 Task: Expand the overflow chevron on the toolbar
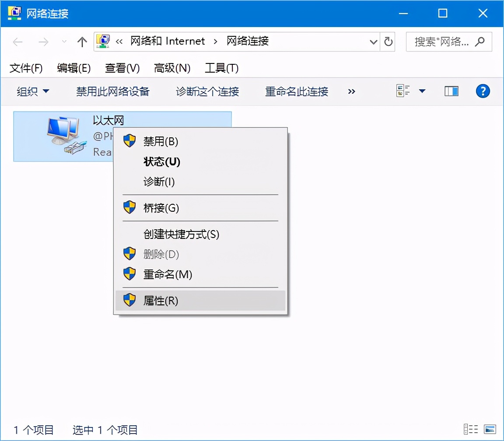pyautogui.click(x=351, y=91)
